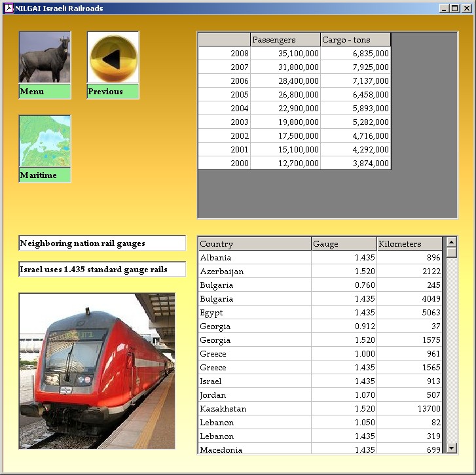Viewport: 476px width, 475px height.
Task: Sort by the Country column header
Action: tap(255, 244)
